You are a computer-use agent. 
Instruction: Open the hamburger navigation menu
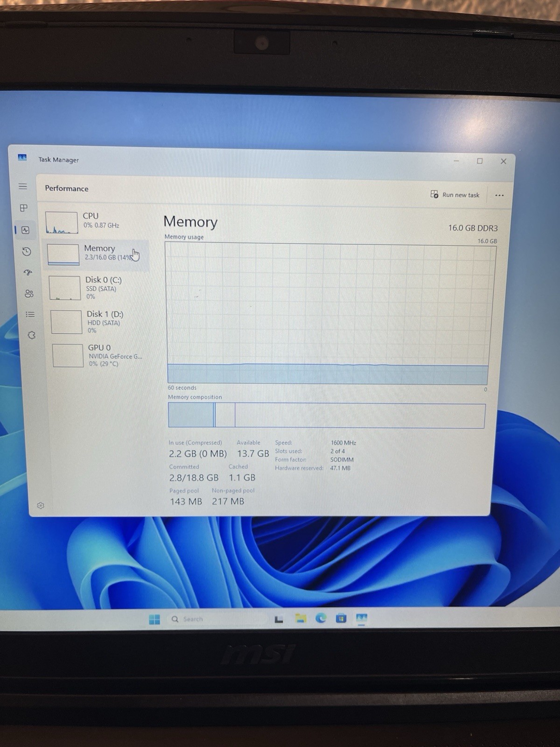point(22,186)
